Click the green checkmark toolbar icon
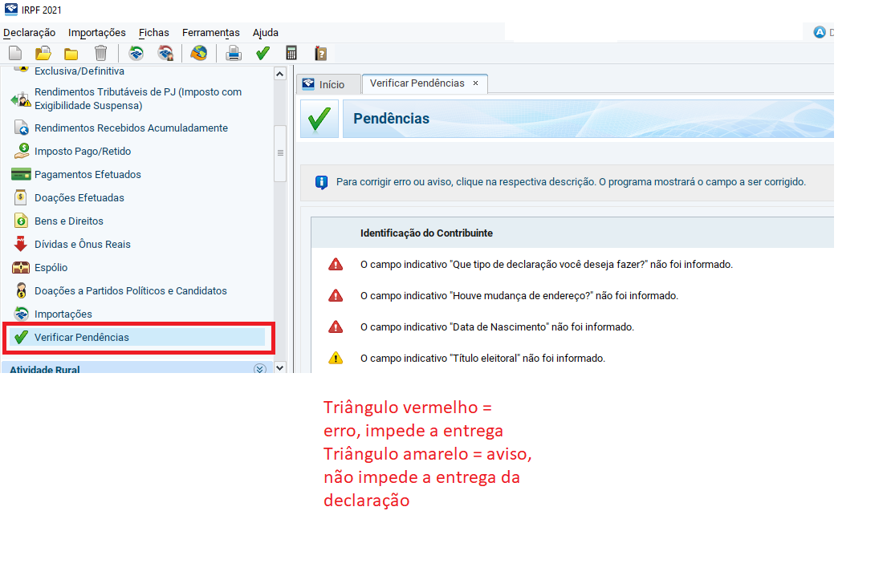Viewport: 883px width, 588px height. pyautogui.click(x=262, y=54)
